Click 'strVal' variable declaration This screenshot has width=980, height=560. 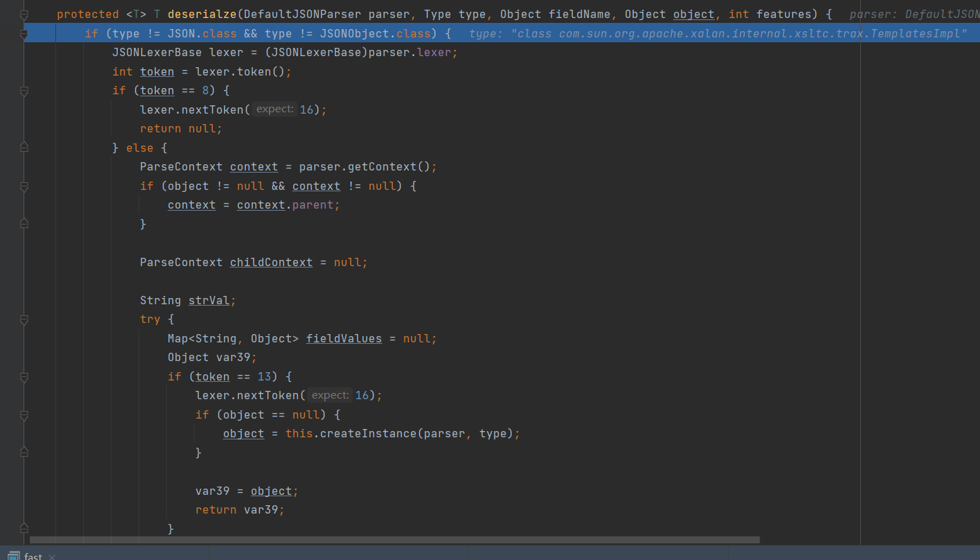209,300
